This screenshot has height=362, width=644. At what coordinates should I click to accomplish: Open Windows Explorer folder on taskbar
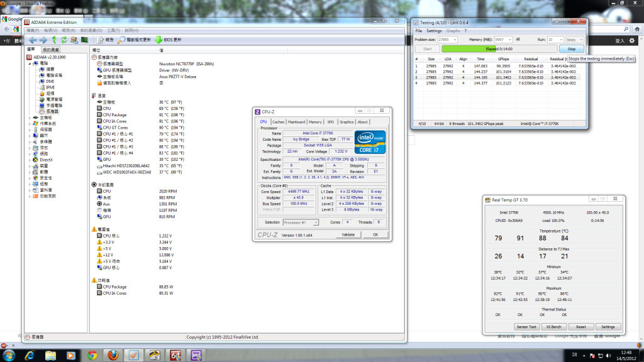pos(50,355)
